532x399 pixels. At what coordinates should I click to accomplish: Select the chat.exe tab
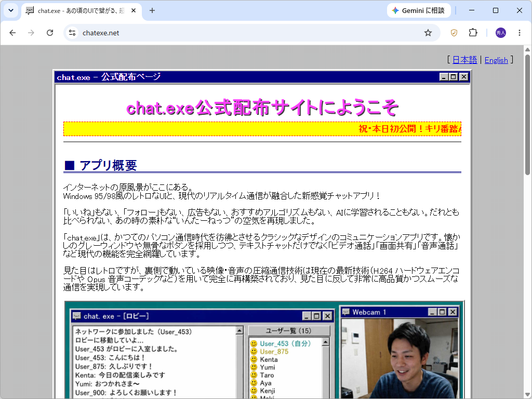[x=82, y=10]
